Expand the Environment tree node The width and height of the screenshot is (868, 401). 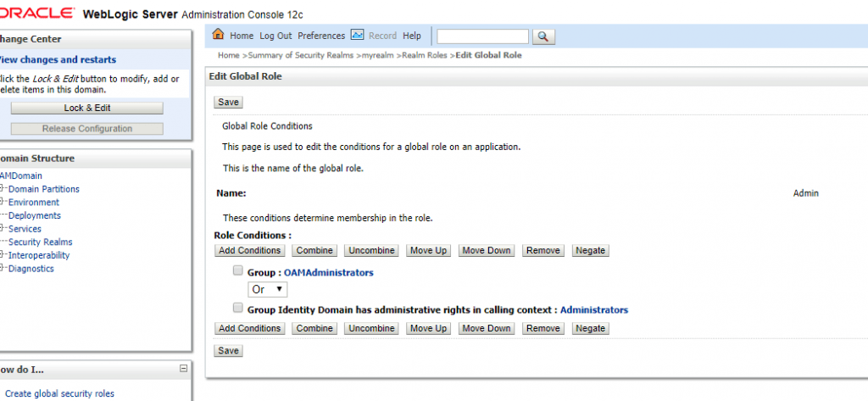point(3,203)
